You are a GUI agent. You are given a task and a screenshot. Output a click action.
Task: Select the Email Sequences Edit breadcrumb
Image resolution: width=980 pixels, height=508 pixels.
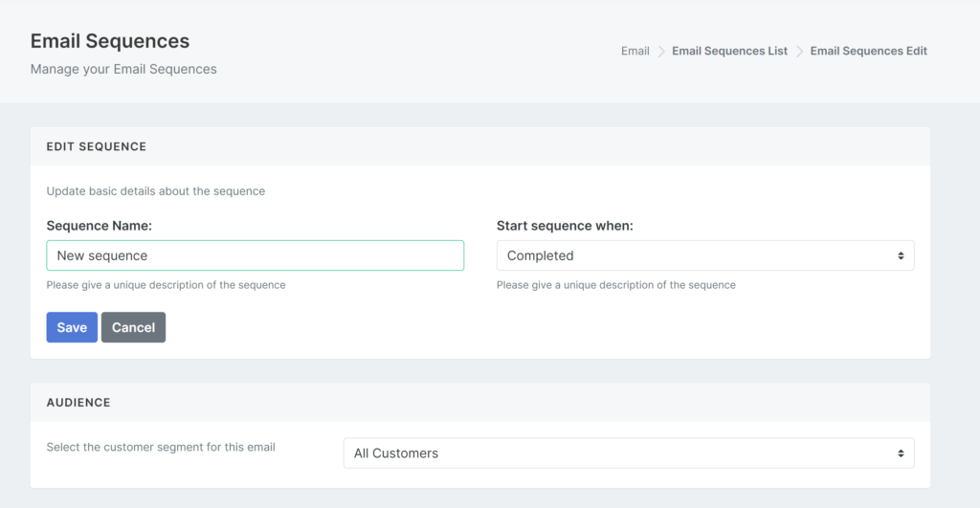pyautogui.click(x=868, y=52)
